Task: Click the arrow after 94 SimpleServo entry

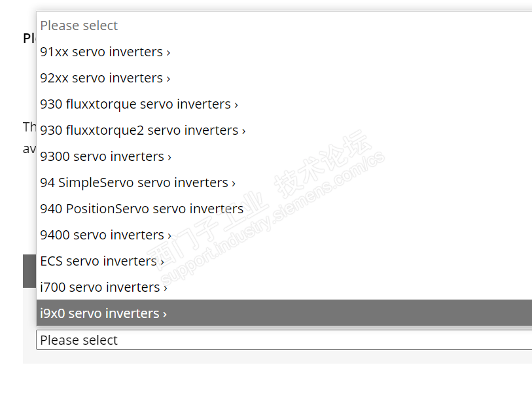Action: (234, 183)
